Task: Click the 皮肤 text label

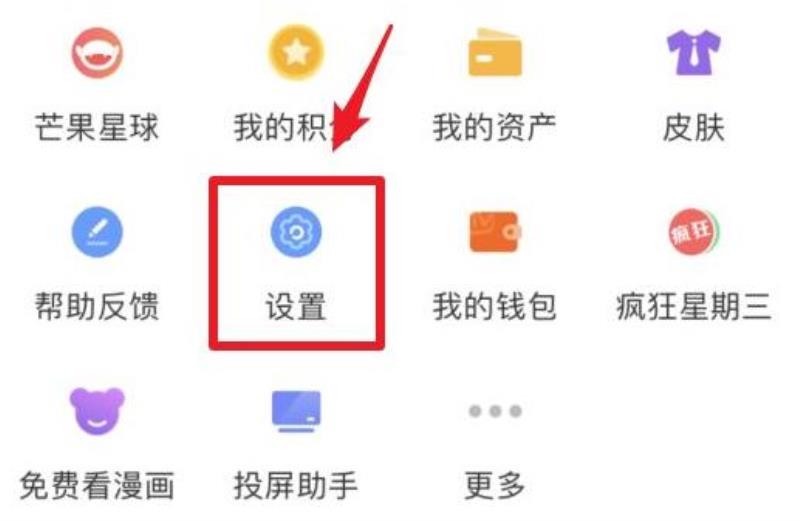Action: tap(693, 128)
